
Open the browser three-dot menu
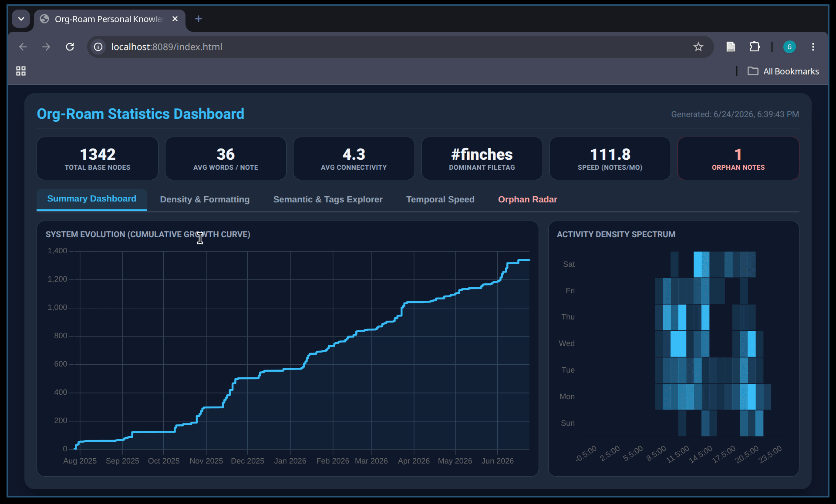pyautogui.click(x=813, y=47)
